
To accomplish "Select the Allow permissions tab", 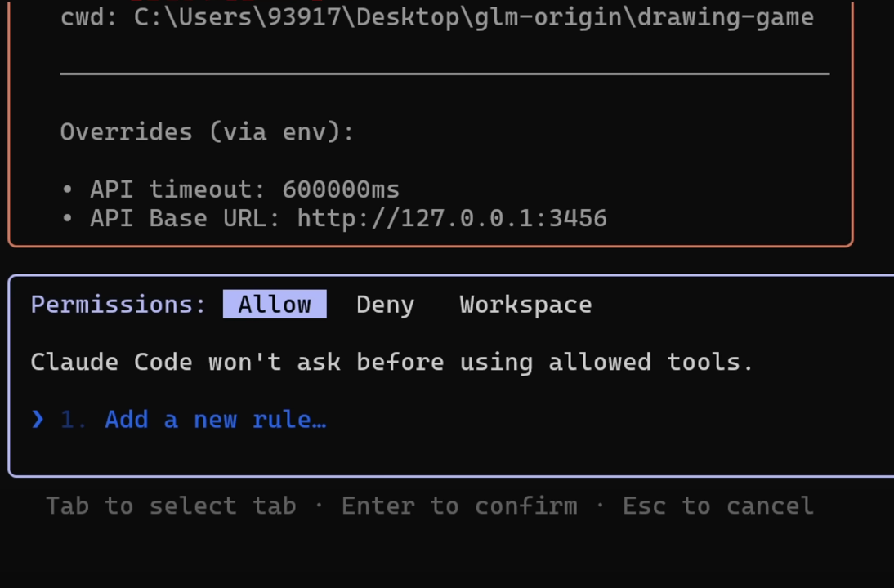I will point(275,305).
